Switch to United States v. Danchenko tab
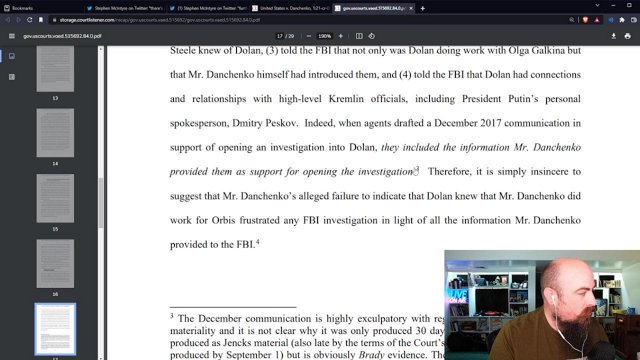The width and height of the screenshot is (640, 360). click(291, 8)
